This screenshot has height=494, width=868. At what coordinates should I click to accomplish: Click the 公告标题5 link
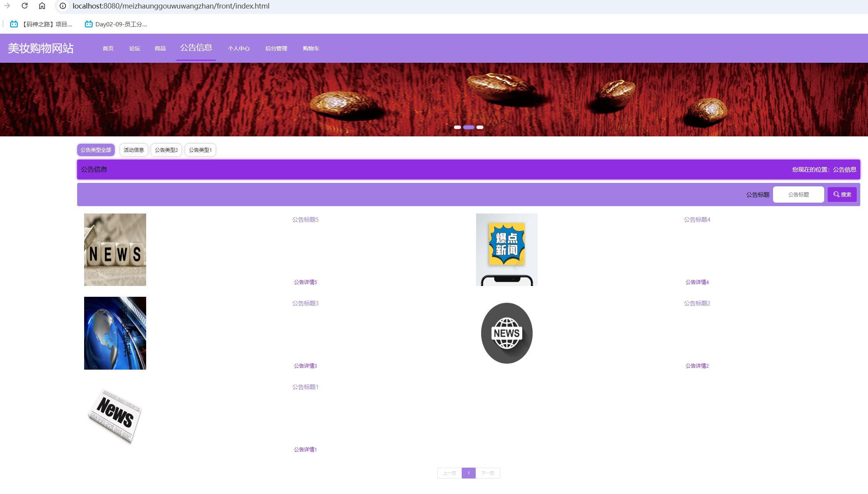[x=305, y=220]
